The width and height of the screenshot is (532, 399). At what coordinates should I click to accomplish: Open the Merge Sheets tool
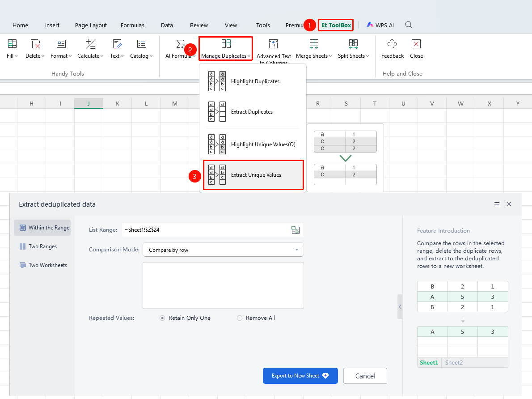tap(314, 49)
